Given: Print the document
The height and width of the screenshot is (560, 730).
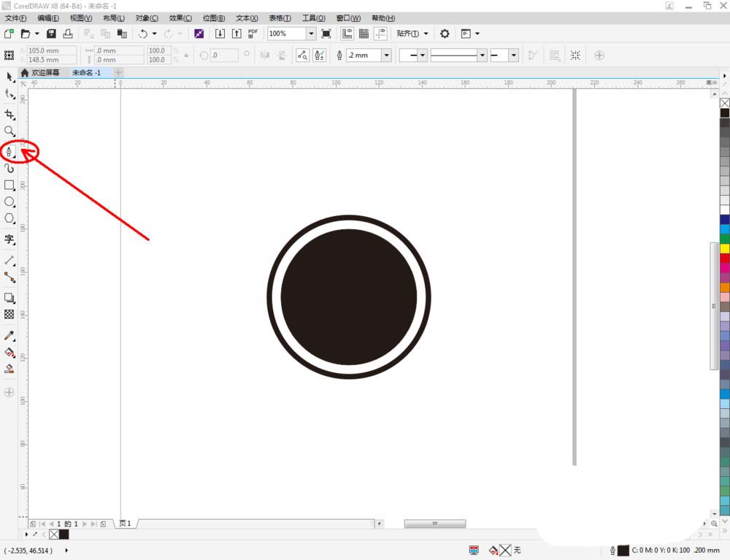Looking at the screenshot, I should pyautogui.click(x=68, y=34).
